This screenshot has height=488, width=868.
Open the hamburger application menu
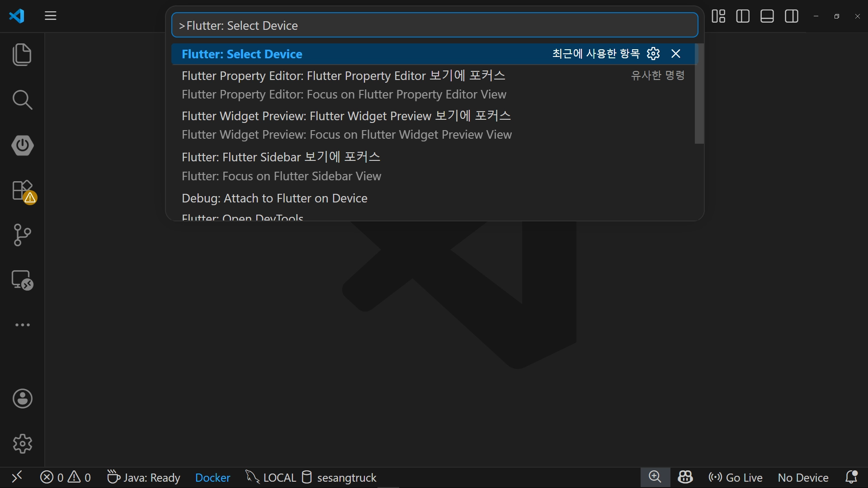tap(51, 16)
